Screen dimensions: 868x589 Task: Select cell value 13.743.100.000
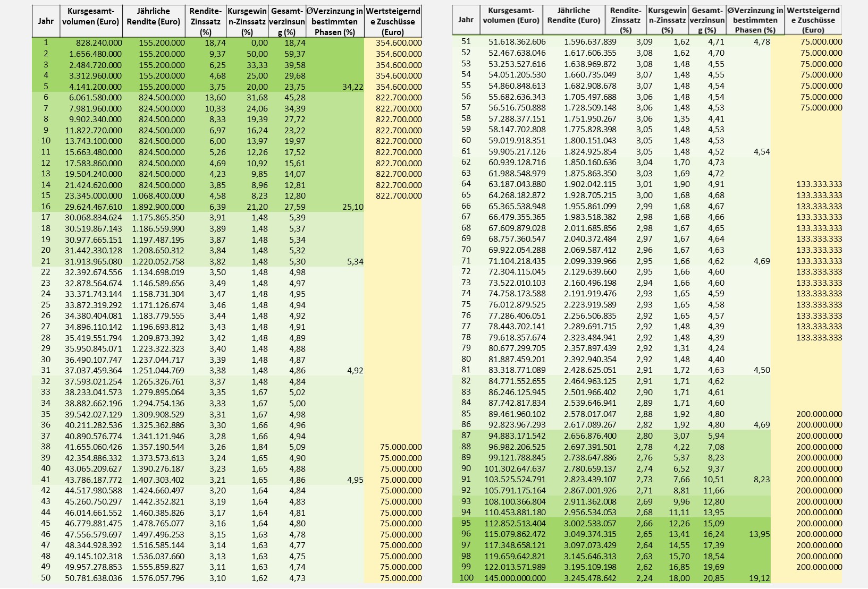point(94,141)
